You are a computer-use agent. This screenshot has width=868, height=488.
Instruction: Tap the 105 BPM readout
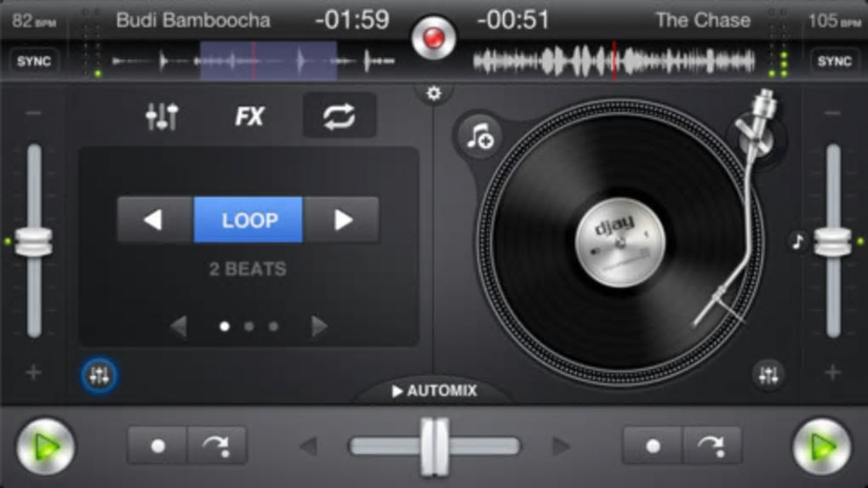click(x=834, y=21)
